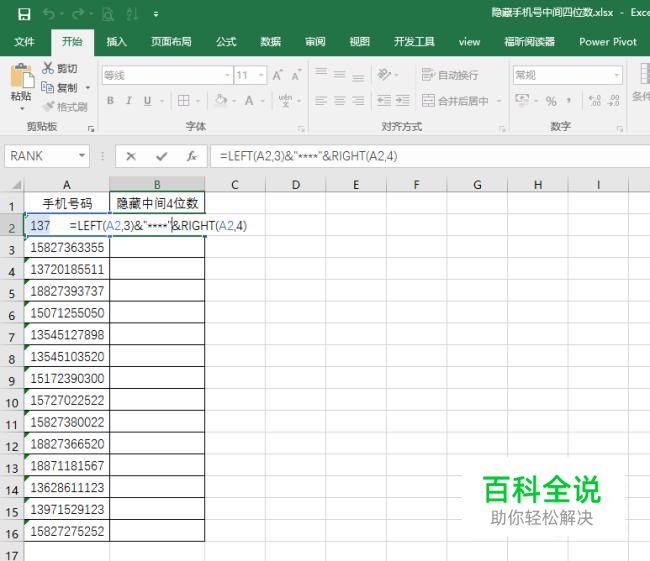Confirm formula entry with the checkmark button
650x561 pixels.
[x=162, y=156]
